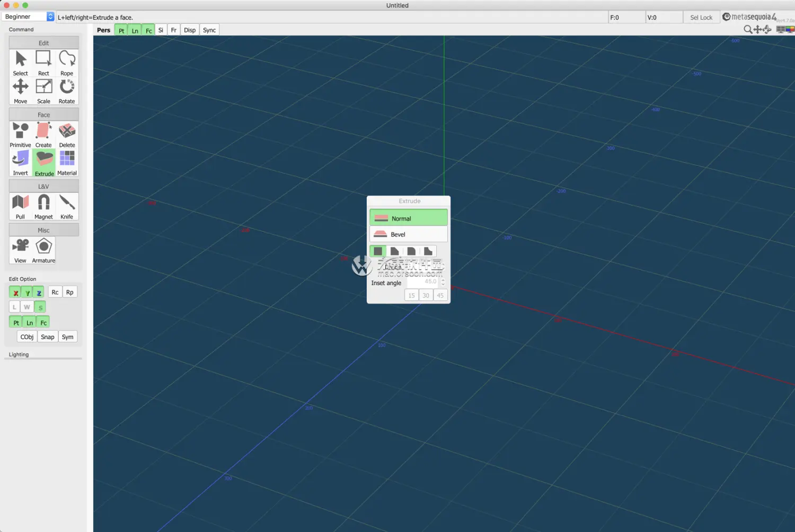Toggle Ln in Edit Option panel
The width and height of the screenshot is (795, 532).
30,322
